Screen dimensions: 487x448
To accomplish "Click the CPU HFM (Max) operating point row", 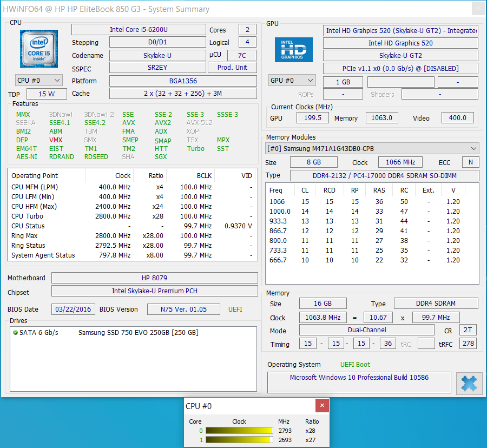I will click(133, 207).
